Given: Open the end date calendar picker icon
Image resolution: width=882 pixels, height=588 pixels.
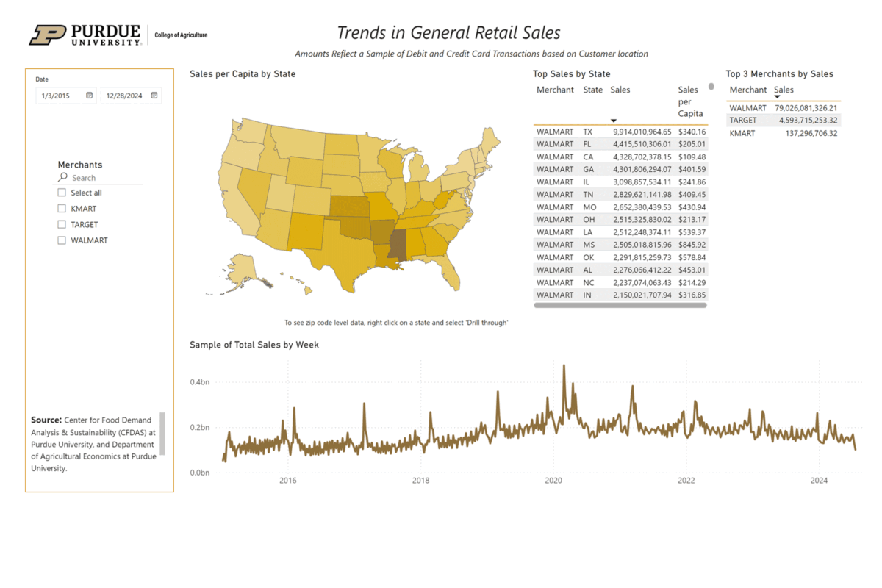Looking at the screenshot, I should coord(154,96).
